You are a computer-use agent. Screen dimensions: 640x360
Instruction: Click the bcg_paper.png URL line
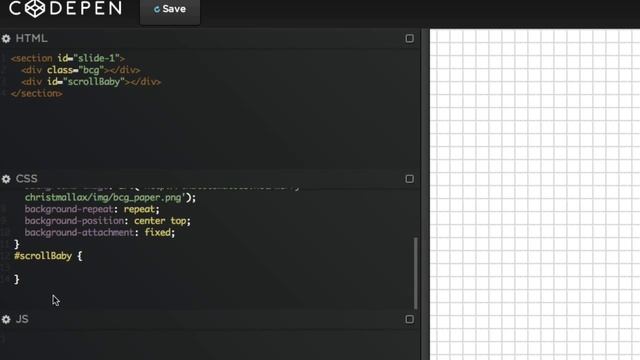(110, 198)
